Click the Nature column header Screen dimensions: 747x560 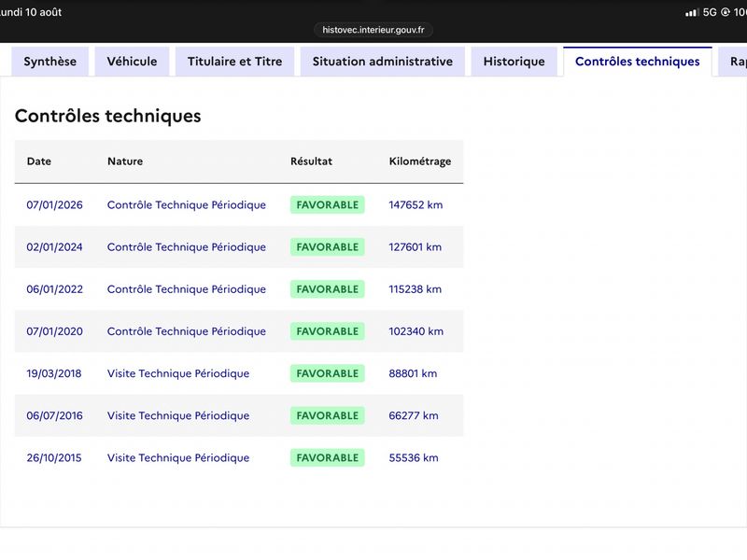pos(125,161)
